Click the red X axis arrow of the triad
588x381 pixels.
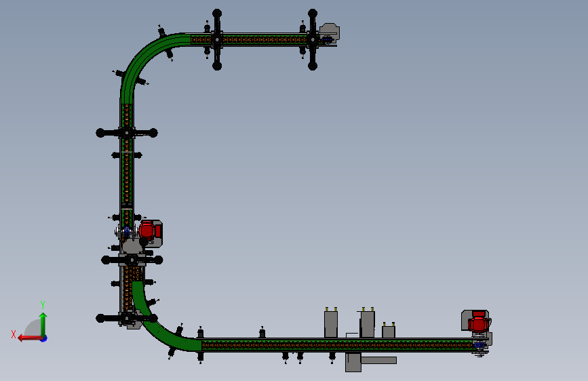pyautogui.click(x=29, y=338)
